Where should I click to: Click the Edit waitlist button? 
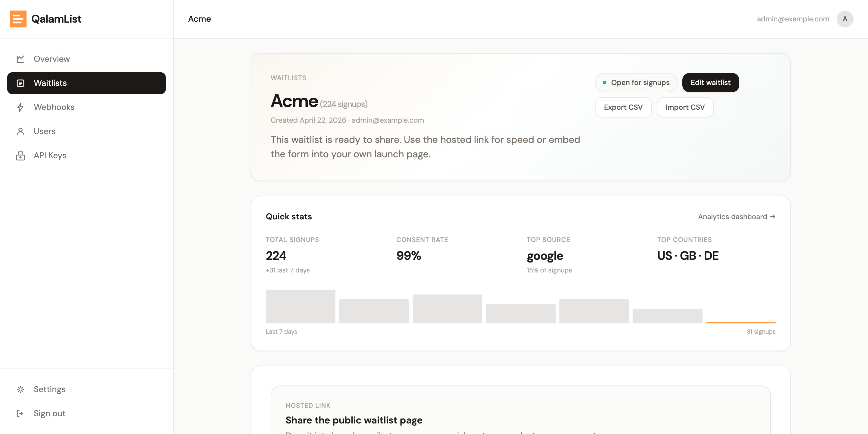tap(710, 83)
